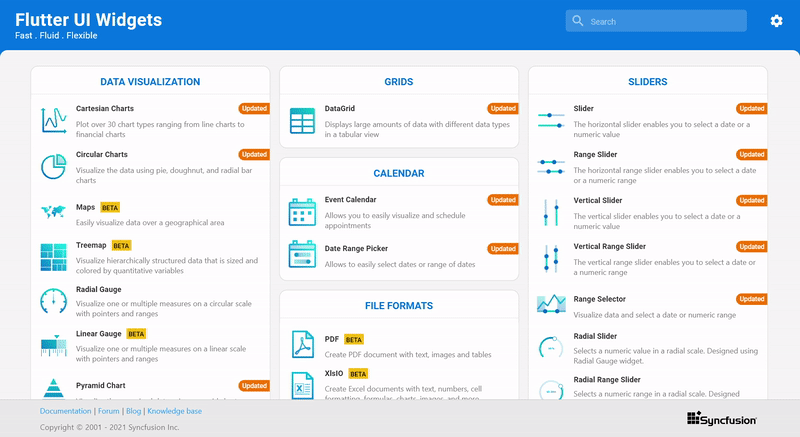The image size is (800, 437).
Task: Open the PDF sample title
Action: pos(332,339)
